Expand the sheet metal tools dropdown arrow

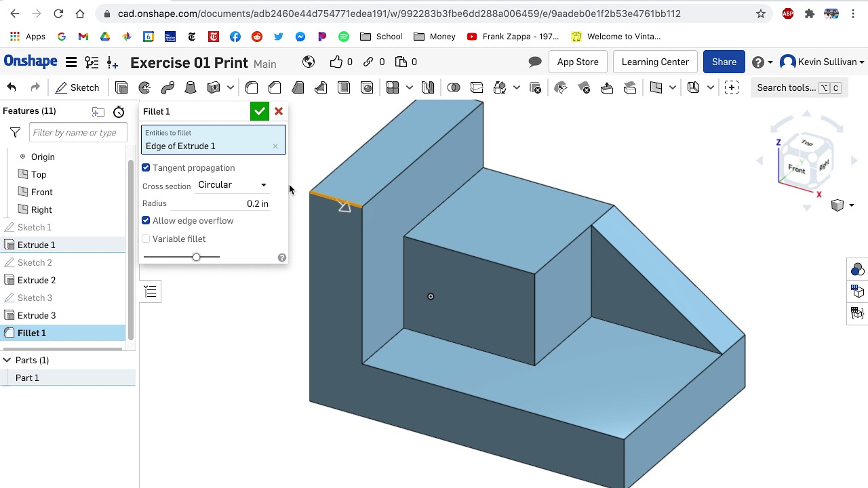(x=711, y=87)
